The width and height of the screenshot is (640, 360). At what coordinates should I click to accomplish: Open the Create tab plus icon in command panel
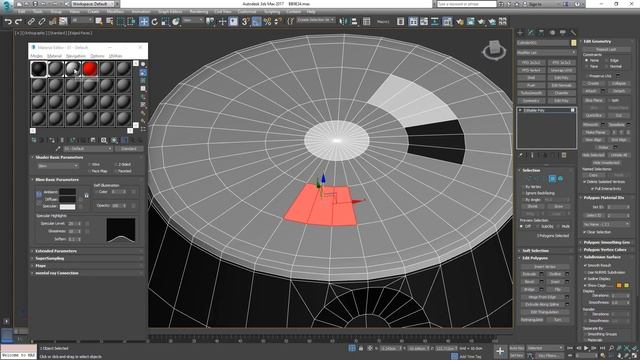pos(520,33)
